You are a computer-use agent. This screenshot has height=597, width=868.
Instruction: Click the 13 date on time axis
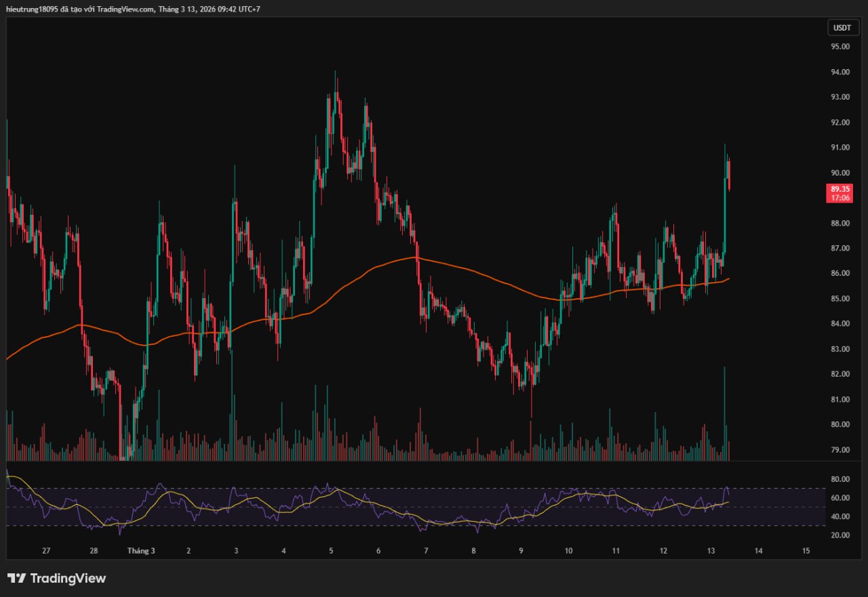pyautogui.click(x=711, y=551)
